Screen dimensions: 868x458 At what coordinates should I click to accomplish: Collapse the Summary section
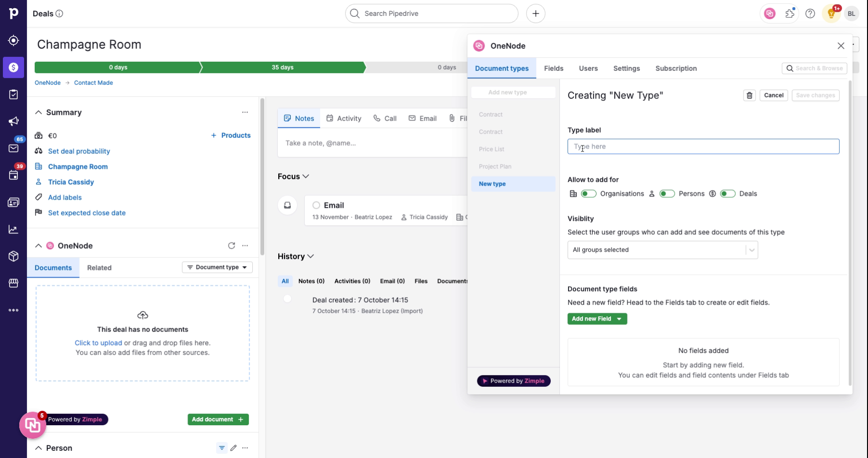(x=39, y=112)
